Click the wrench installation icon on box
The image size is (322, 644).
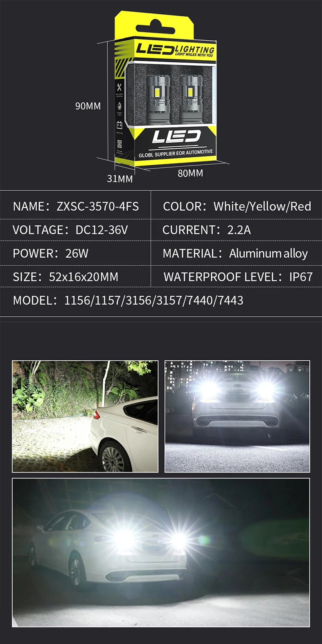[119, 87]
